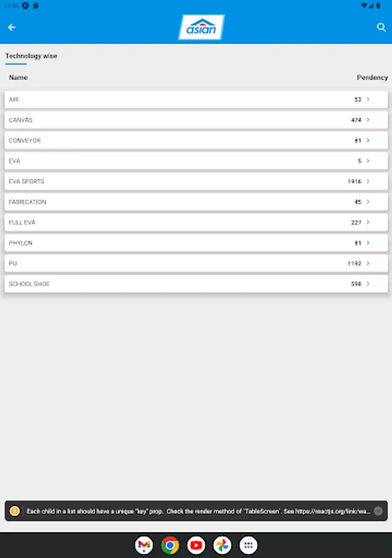392x558 pixels.
Task: Open the search magnifier icon
Action: [381, 27]
